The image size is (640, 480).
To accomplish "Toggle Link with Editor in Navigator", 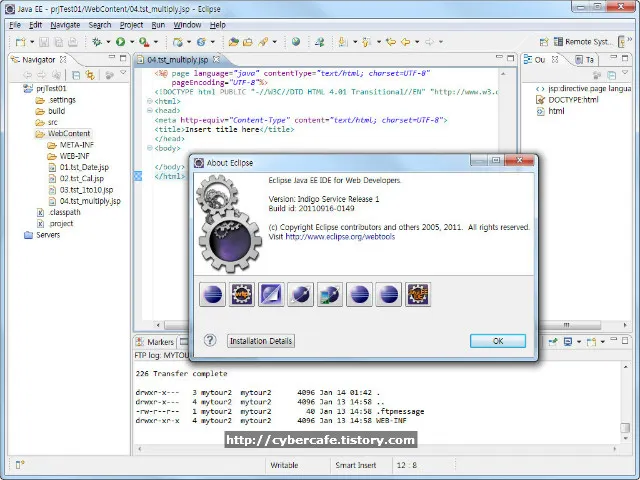I will 89,75.
